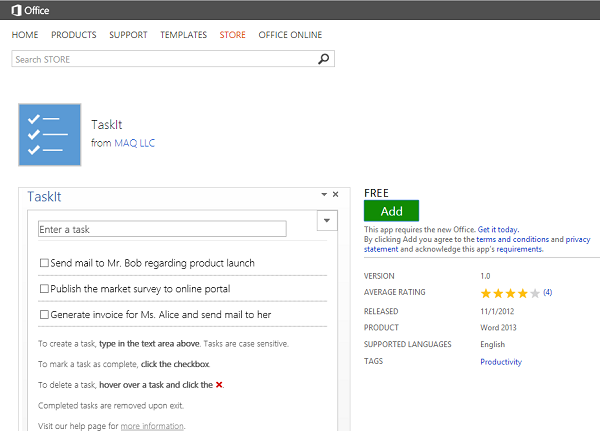Go to OFFICE ONLINE
This screenshot has width=600, height=431.
pos(290,35)
